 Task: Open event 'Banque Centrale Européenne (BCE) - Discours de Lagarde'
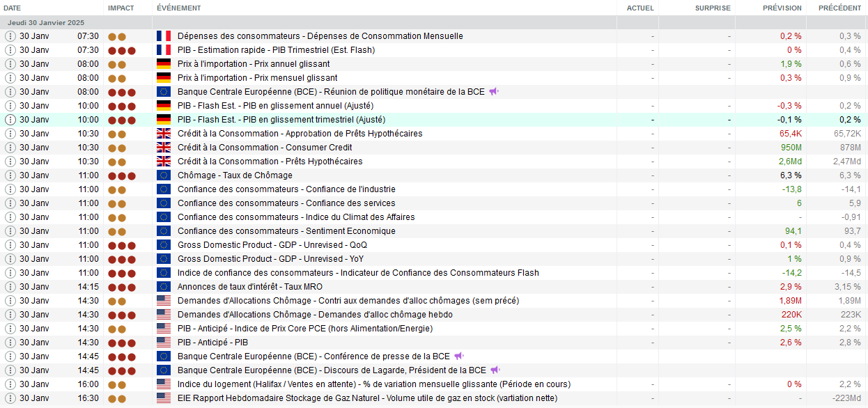[x=332, y=370]
